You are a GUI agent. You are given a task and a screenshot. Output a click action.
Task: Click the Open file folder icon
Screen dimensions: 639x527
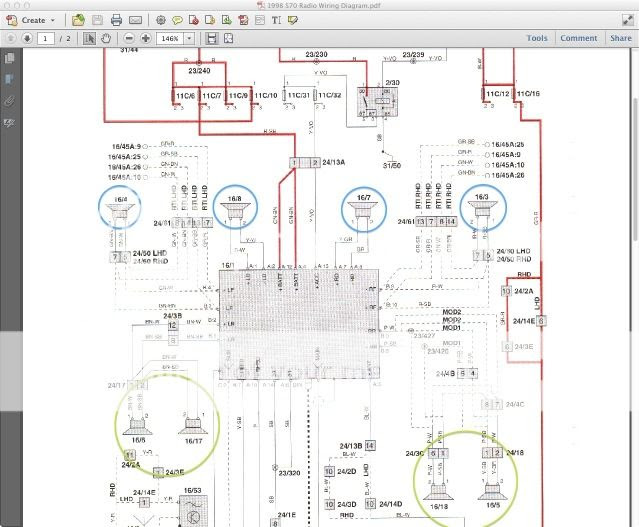point(78,20)
